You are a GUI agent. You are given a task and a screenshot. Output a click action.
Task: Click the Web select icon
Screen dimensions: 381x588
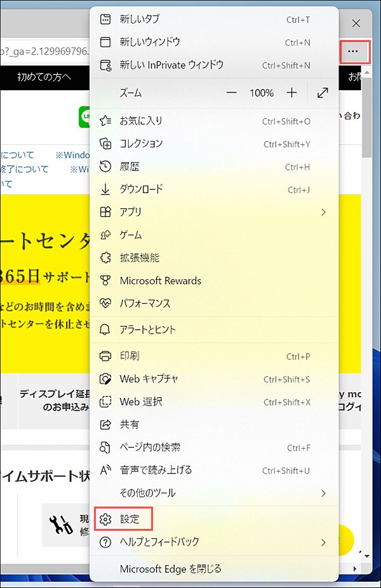105,402
